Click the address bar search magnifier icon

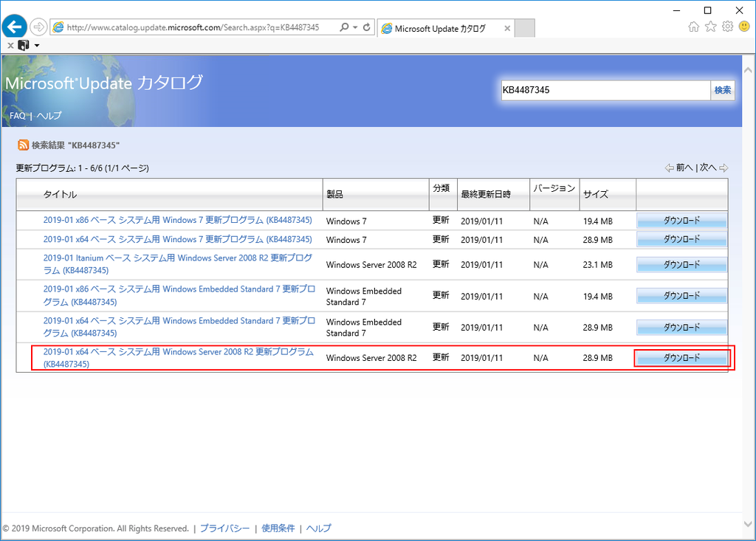[344, 27]
